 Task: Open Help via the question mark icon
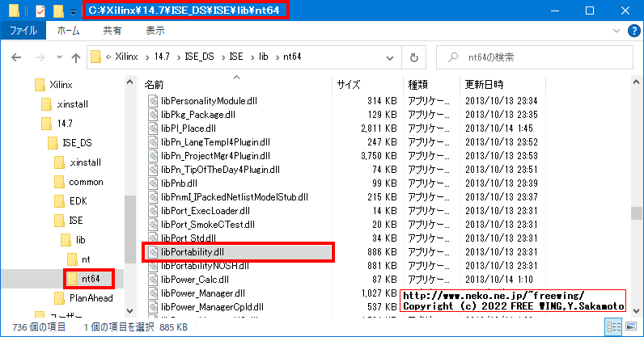coord(633,31)
